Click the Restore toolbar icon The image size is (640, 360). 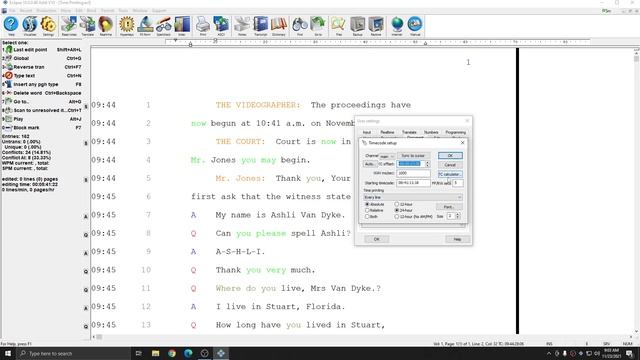pos(376,25)
